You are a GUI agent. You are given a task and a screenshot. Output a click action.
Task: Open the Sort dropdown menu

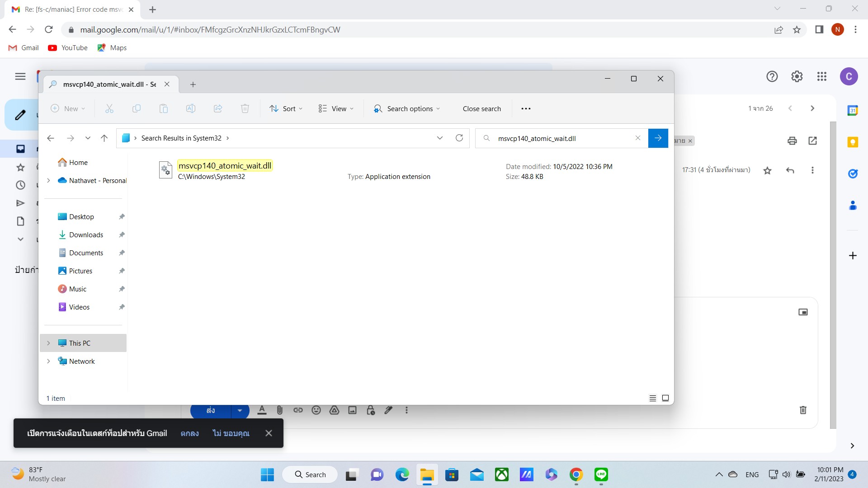(x=286, y=108)
